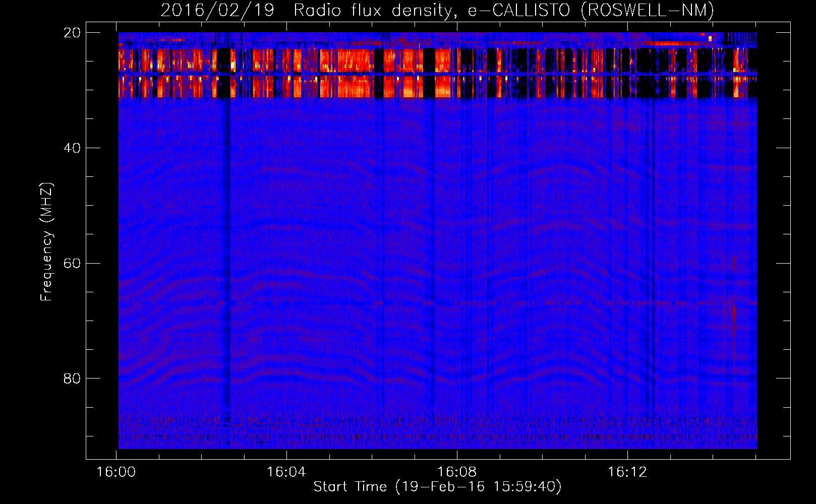Click the '16:04' time tick label
The width and height of the screenshot is (816, 504).
pyautogui.click(x=286, y=472)
